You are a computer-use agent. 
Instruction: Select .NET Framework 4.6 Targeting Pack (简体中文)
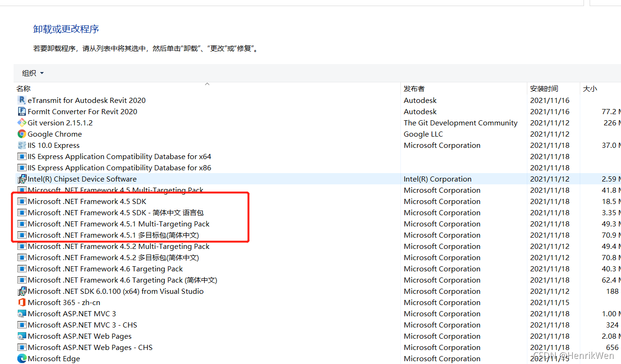(x=122, y=280)
